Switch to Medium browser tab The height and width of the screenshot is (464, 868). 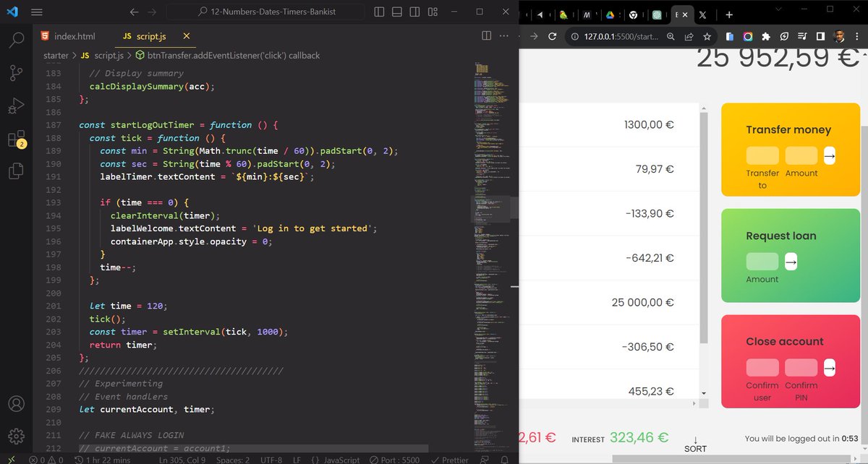tap(587, 14)
